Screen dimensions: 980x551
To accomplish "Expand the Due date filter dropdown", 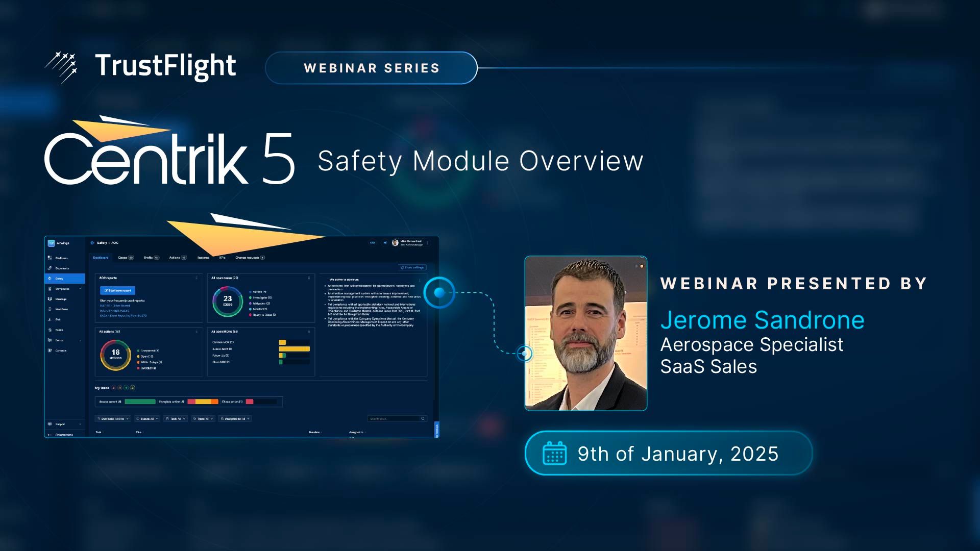I will click(x=113, y=419).
